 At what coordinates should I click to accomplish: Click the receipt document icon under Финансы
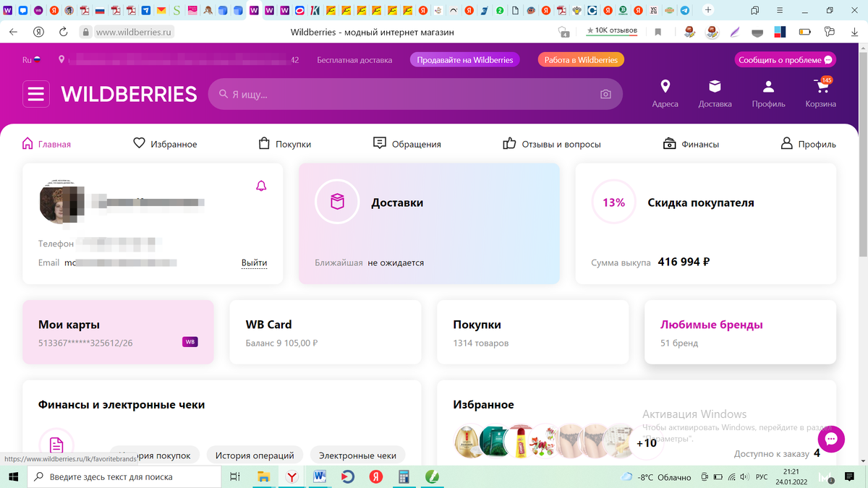(x=56, y=444)
